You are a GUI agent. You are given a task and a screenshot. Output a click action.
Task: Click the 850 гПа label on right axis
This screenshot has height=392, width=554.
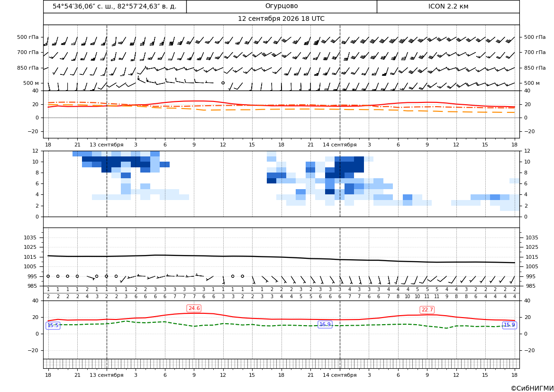[535, 68]
